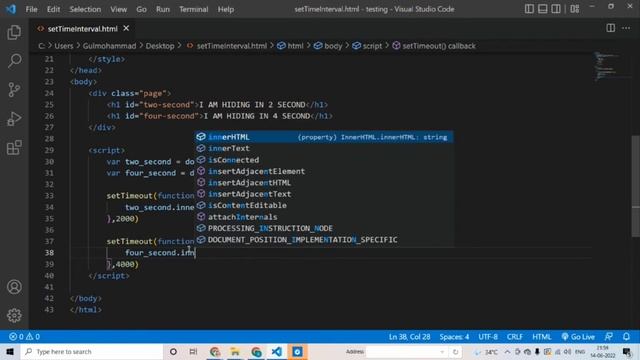
Task: Open the Run menu
Action: pyautogui.click(x=162, y=9)
